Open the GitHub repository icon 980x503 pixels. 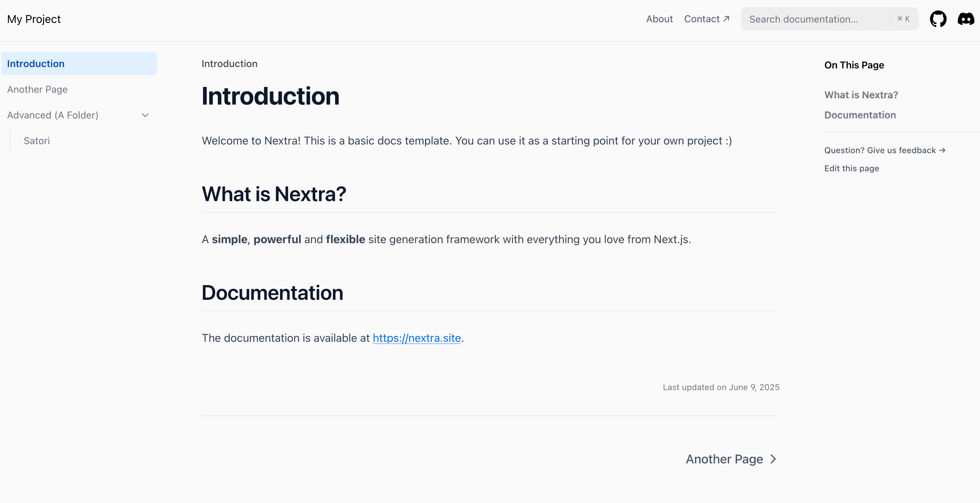[938, 19]
